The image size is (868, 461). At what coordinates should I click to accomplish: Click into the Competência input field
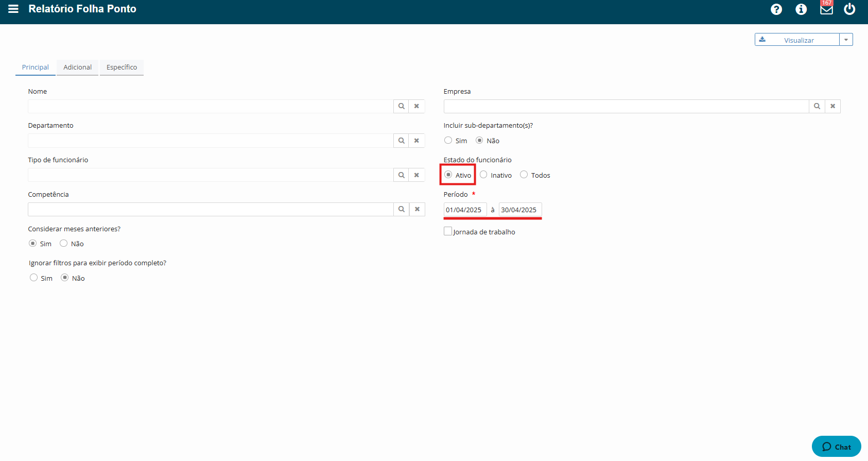tap(211, 209)
